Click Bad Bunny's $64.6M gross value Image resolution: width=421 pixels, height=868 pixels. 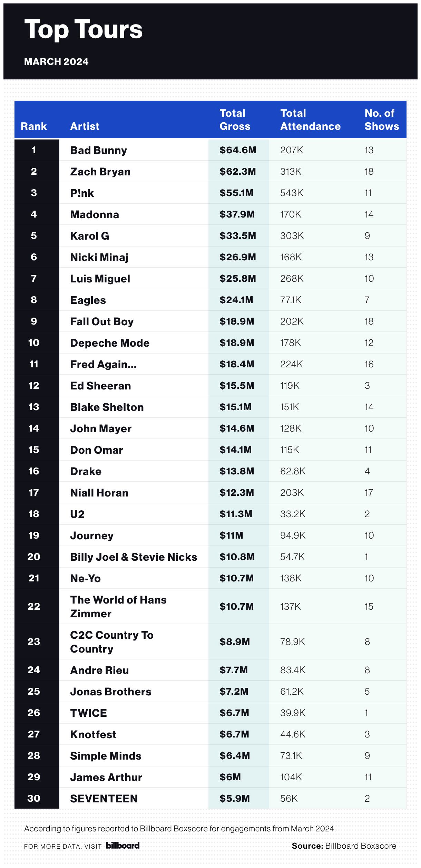tap(238, 150)
